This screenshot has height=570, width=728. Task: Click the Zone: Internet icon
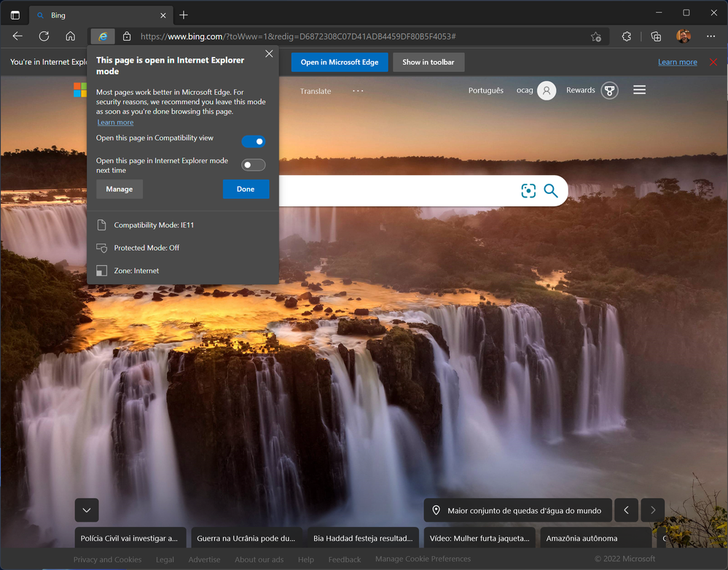102,270
